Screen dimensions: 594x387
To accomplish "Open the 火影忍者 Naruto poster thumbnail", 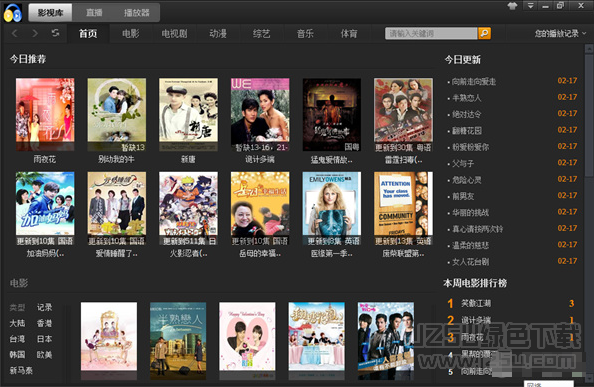I will point(188,208).
